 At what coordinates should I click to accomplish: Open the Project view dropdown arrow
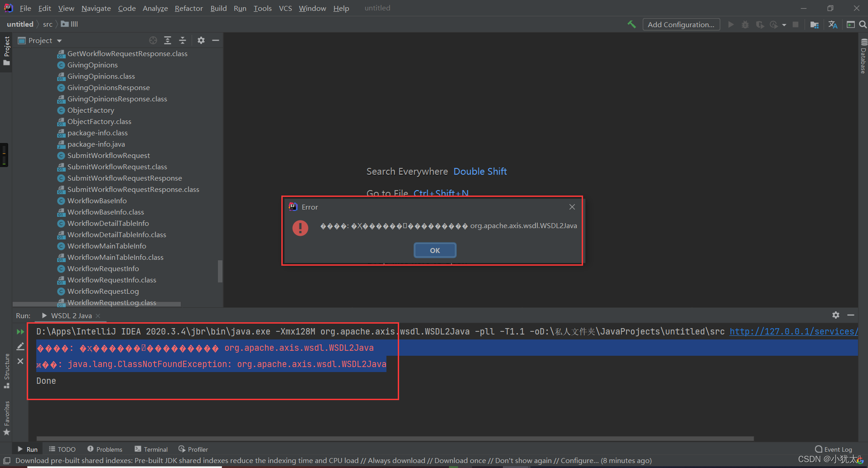59,41
